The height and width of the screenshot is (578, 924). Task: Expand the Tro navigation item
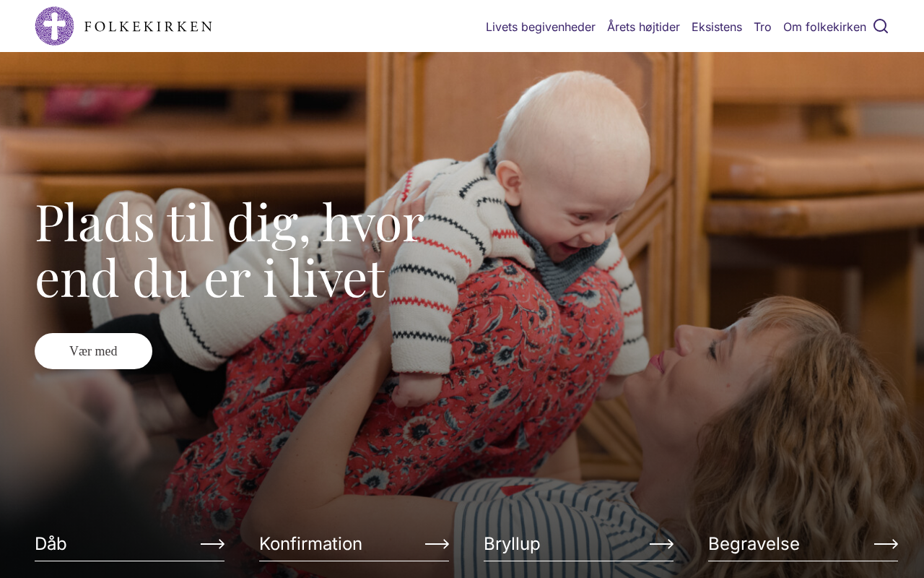coord(762,27)
